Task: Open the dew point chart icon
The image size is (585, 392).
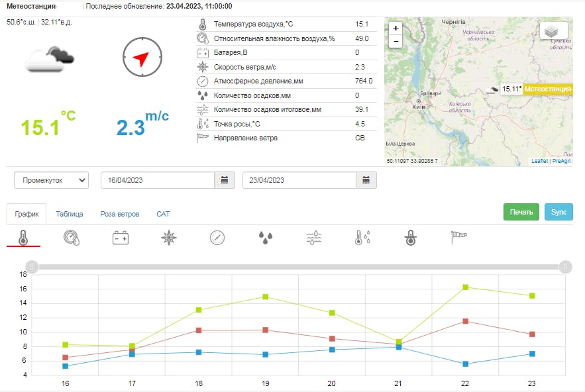Action: coord(362,238)
